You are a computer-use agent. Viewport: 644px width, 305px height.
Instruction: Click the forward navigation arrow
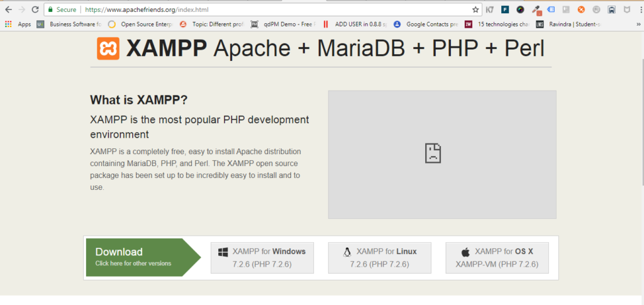(x=22, y=9)
